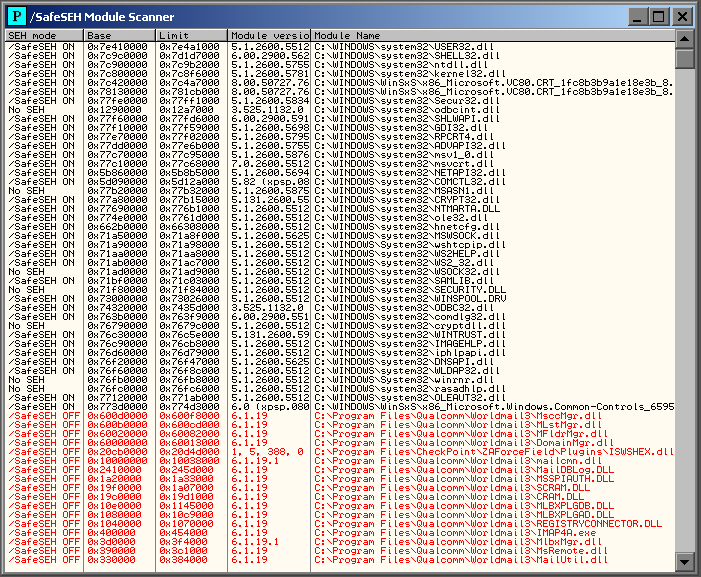
Task: Minimize the SafeSEH Module Scanner window
Action: [637, 17]
